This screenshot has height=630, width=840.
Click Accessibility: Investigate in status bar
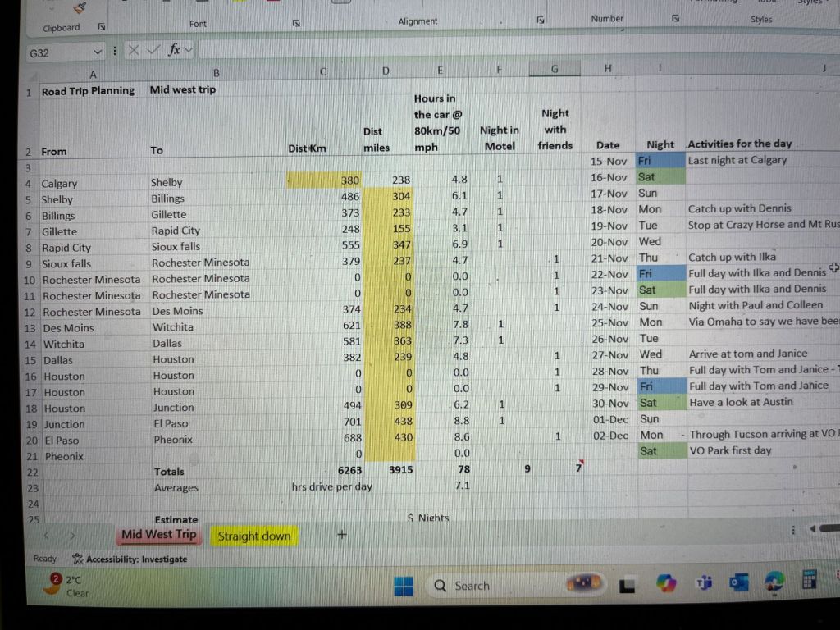click(x=130, y=559)
